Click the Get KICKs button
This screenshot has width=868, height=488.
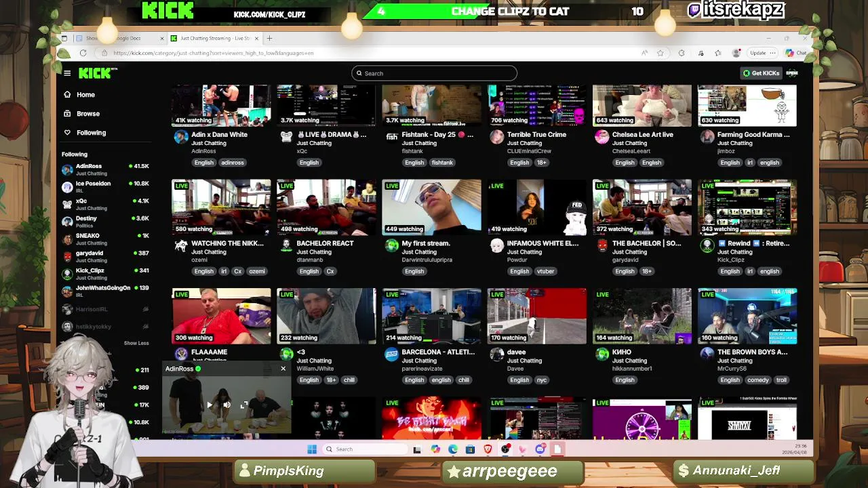pyautogui.click(x=761, y=73)
